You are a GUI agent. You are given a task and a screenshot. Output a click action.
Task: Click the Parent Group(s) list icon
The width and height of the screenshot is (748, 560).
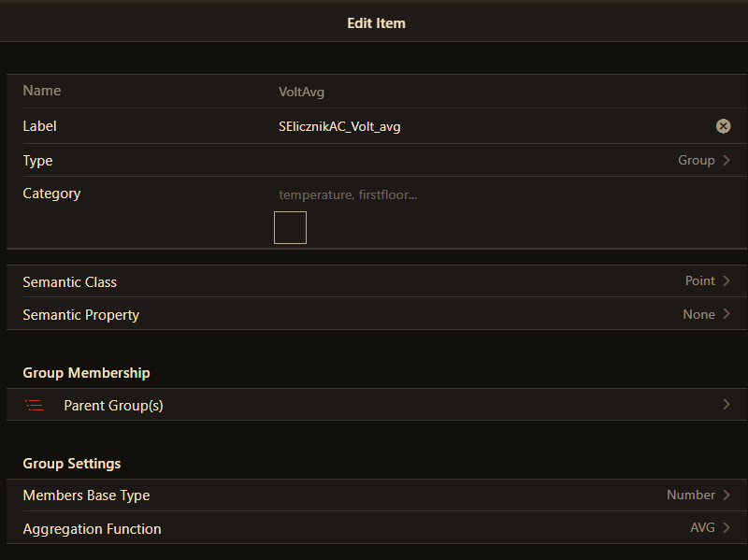pos(35,406)
